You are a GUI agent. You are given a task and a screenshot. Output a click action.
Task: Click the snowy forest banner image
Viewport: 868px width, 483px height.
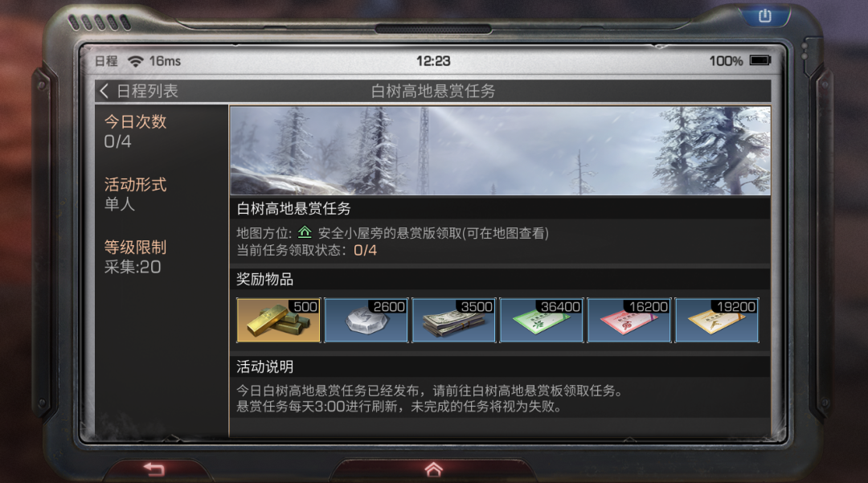tap(500, 150)
